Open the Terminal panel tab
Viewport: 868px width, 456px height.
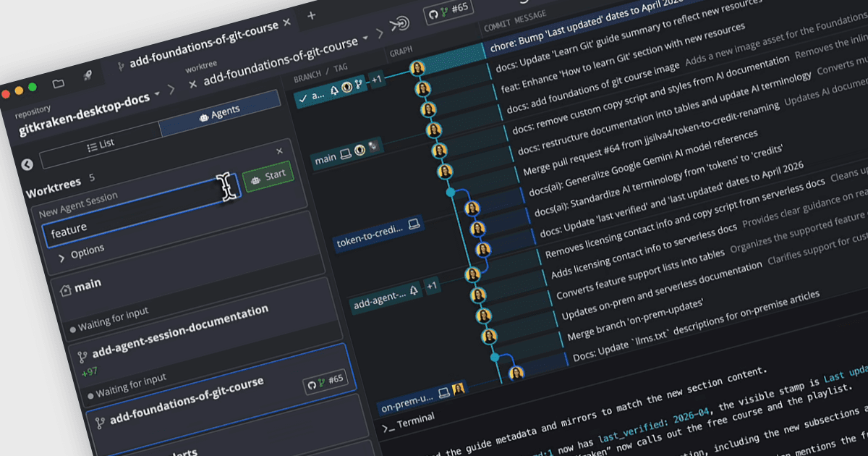click(409, 422)
